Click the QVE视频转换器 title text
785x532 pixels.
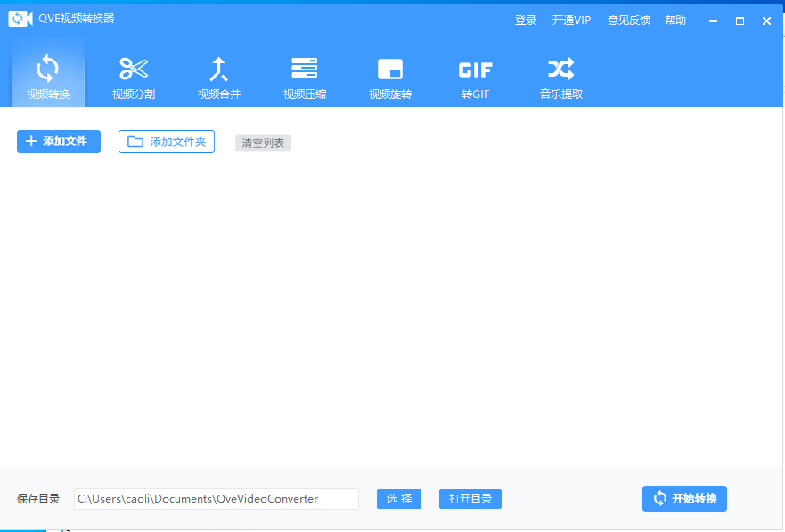click(77, 19)
